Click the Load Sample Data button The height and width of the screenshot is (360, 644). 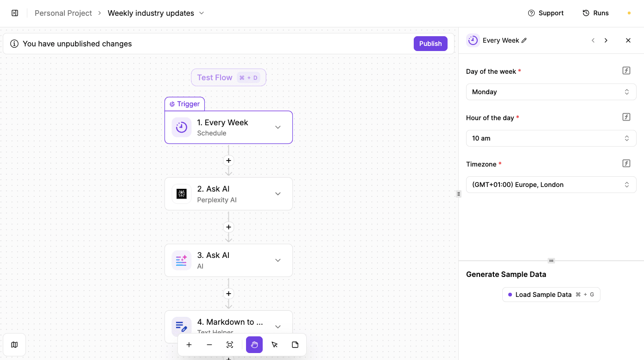[x=551, y=294]
